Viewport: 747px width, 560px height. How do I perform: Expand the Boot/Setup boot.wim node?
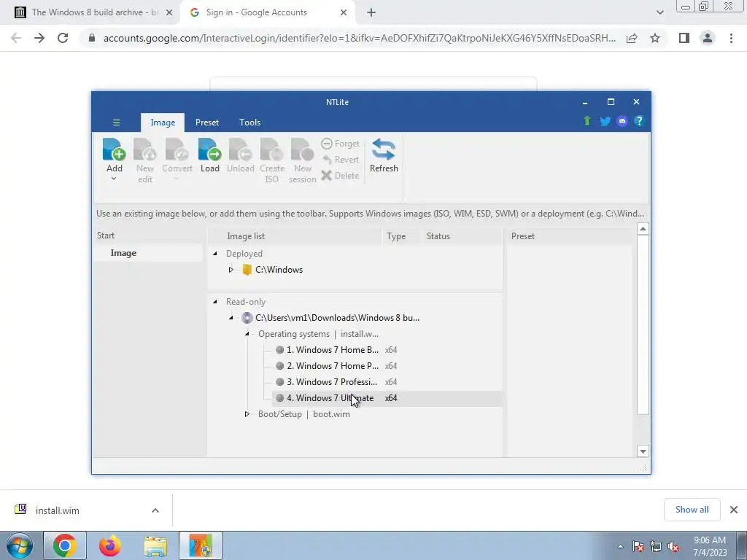pyautogui.click(x=247, y=414)
